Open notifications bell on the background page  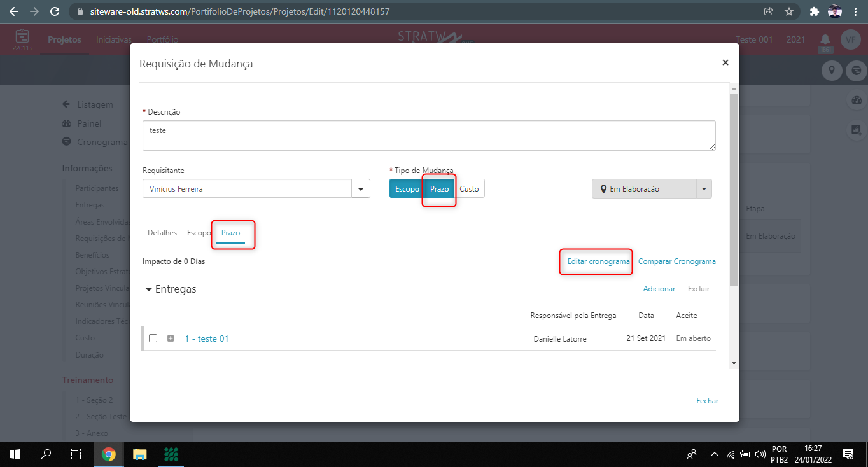tap(825, 39)
